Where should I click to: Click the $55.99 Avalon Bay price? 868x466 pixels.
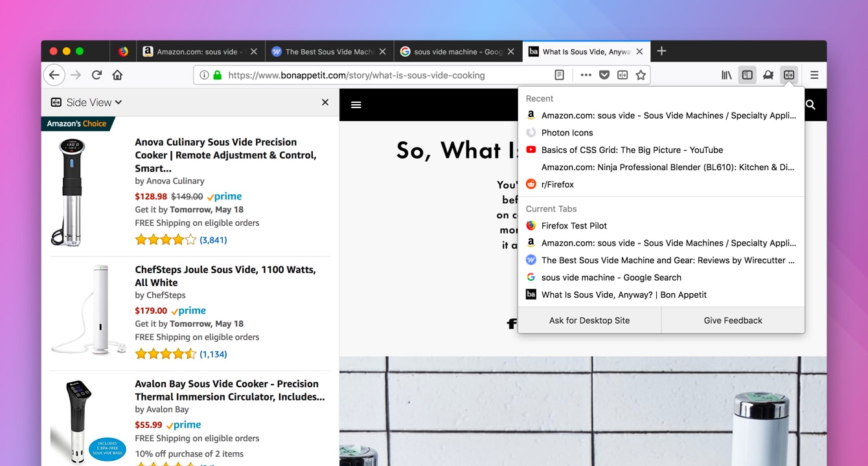(148, 425)
